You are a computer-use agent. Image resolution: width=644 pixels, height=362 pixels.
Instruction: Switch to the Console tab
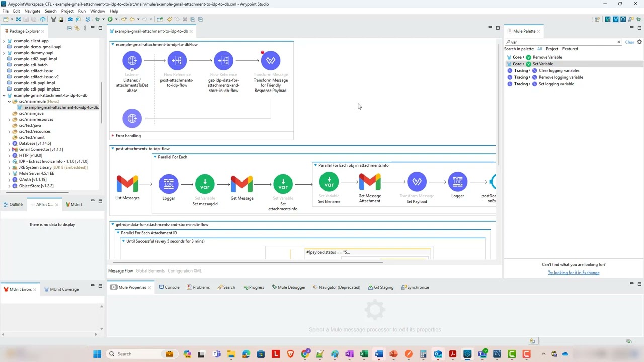[169, 287]
